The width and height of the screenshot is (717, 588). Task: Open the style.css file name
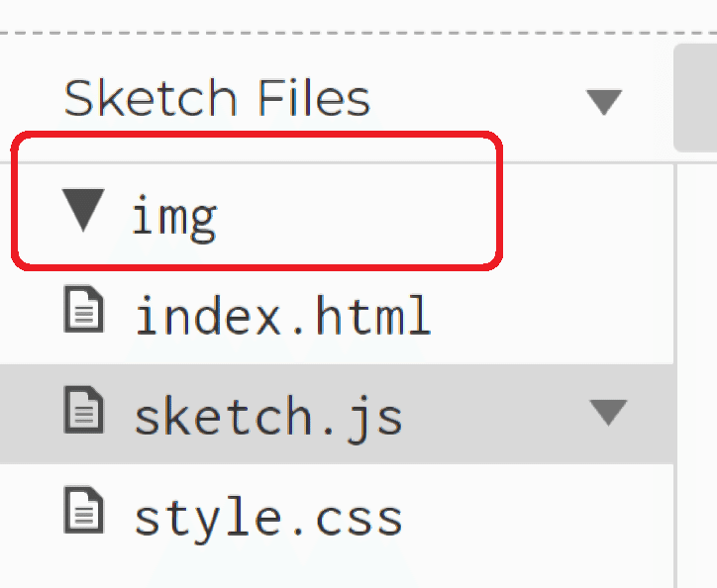pos(268,517)
